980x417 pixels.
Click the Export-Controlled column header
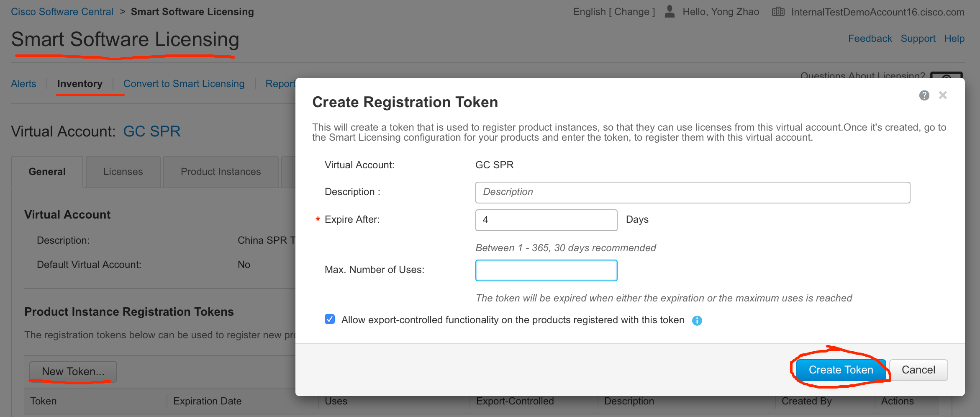[x=515, y=401]
